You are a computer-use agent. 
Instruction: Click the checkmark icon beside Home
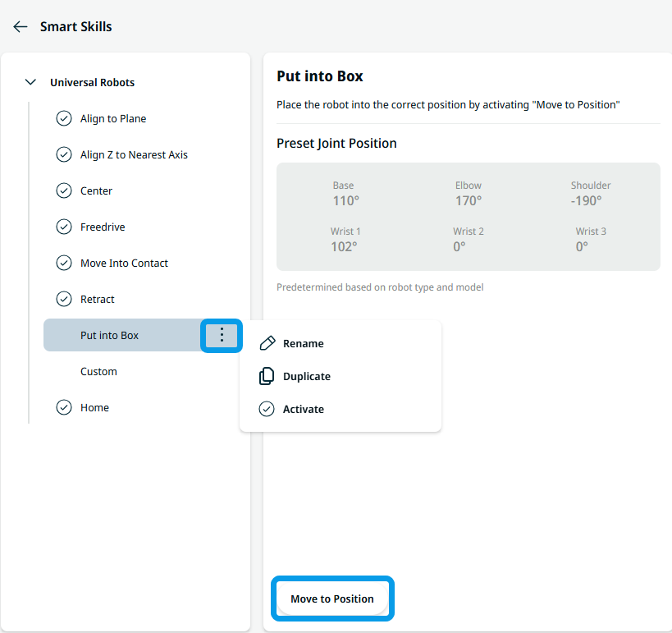point(64,407)
